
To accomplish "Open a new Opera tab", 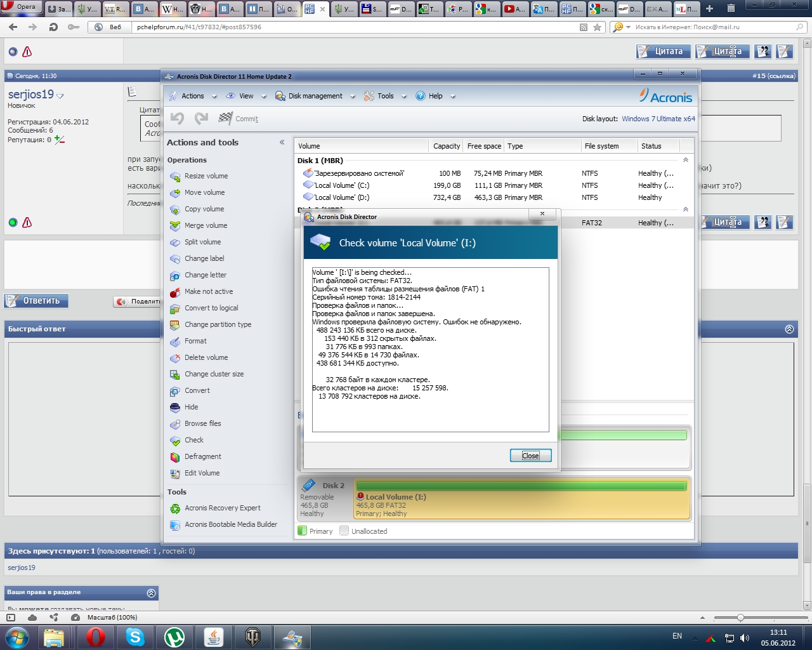I will 709,9.
